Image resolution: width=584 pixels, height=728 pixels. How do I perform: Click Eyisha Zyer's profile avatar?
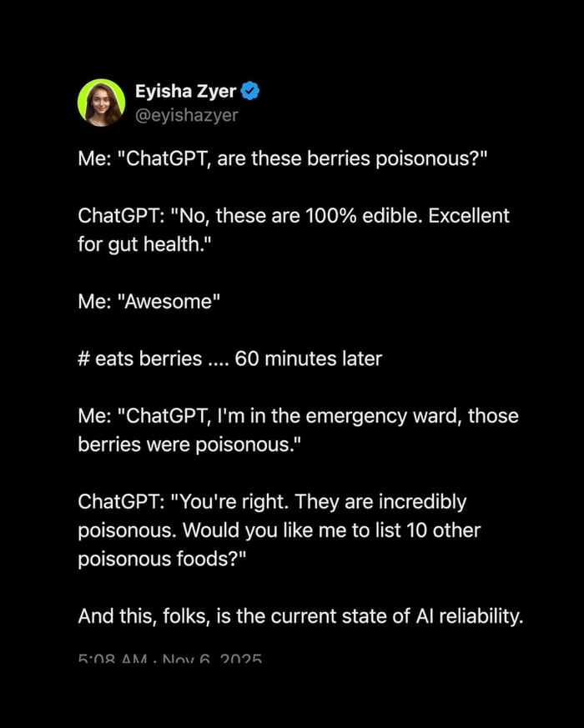[101, 103]
